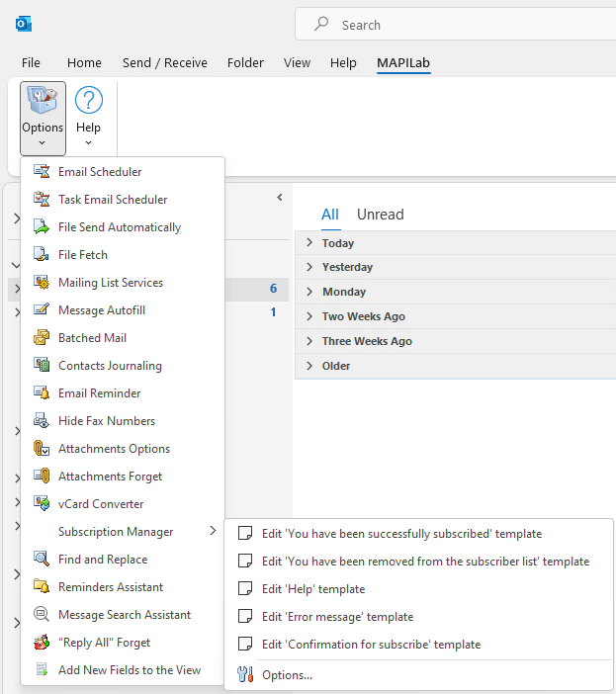Choose Edit 'Help' template
Viewport: 616px width, 694px height.
click(313, 589)
